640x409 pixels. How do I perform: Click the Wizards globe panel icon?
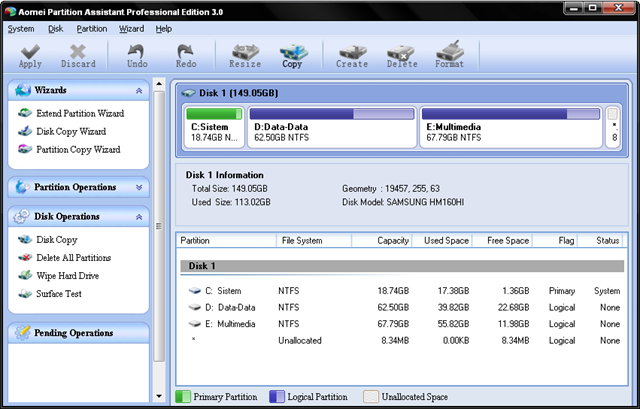pos(23,90)
